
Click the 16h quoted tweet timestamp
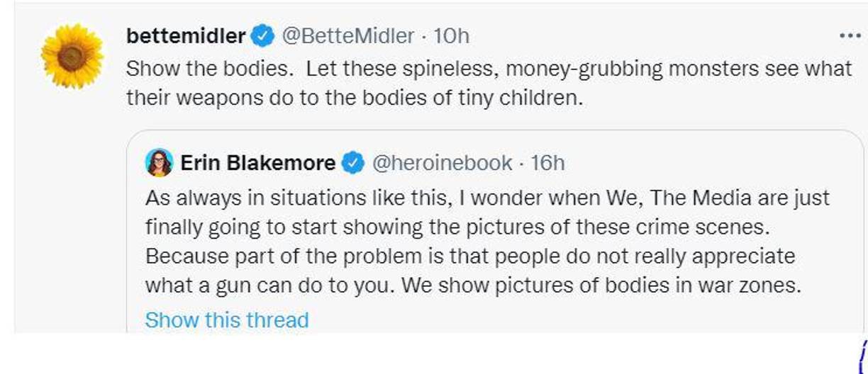[x=547, y=164]
